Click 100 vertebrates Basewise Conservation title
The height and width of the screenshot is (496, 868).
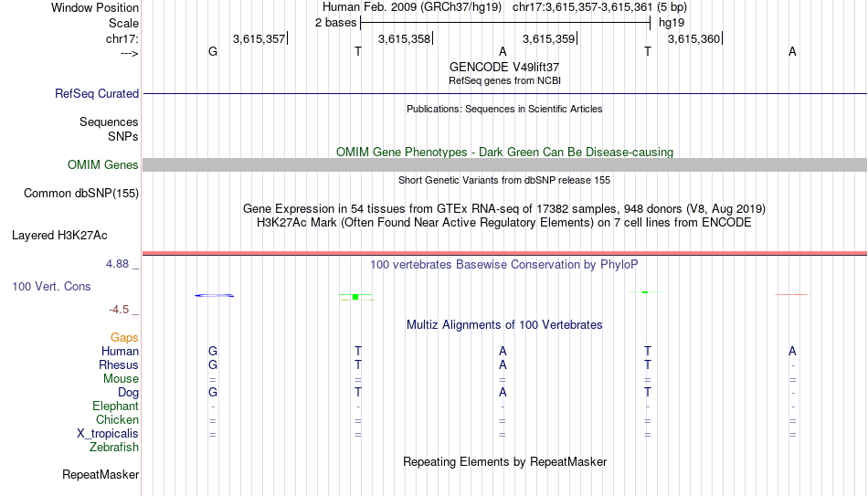tap(504, 265)
